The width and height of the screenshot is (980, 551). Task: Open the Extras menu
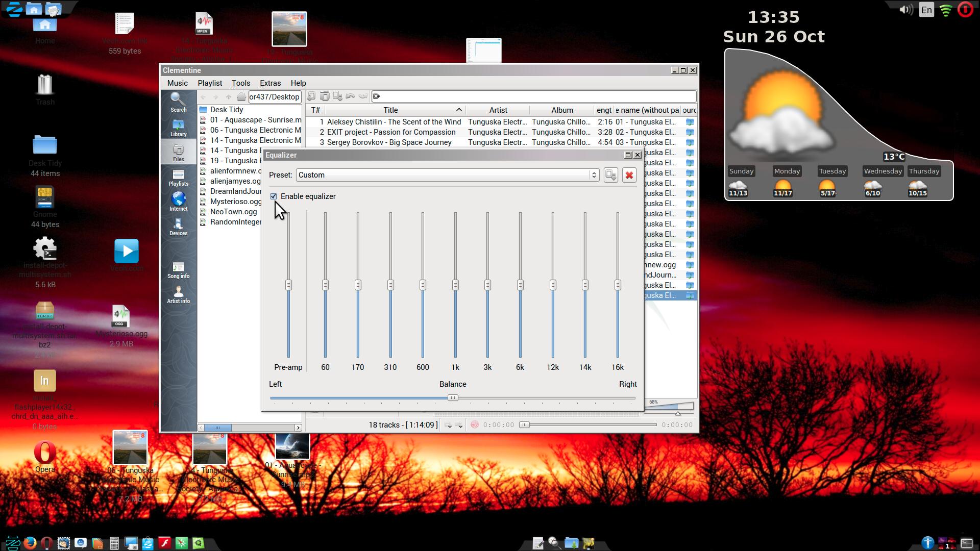(270, 83)
